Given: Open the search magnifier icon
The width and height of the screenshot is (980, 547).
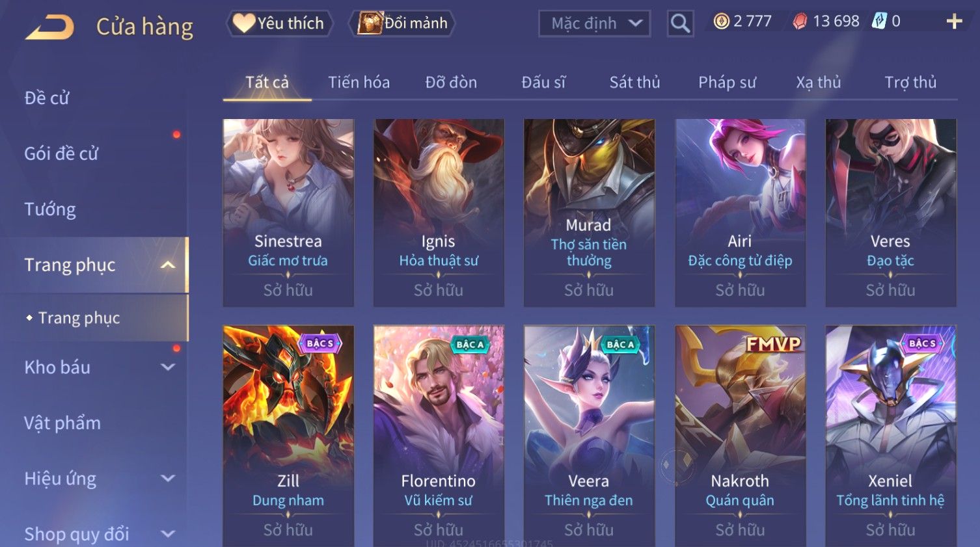Looking at the screenshot, I should tap(680, 23).
